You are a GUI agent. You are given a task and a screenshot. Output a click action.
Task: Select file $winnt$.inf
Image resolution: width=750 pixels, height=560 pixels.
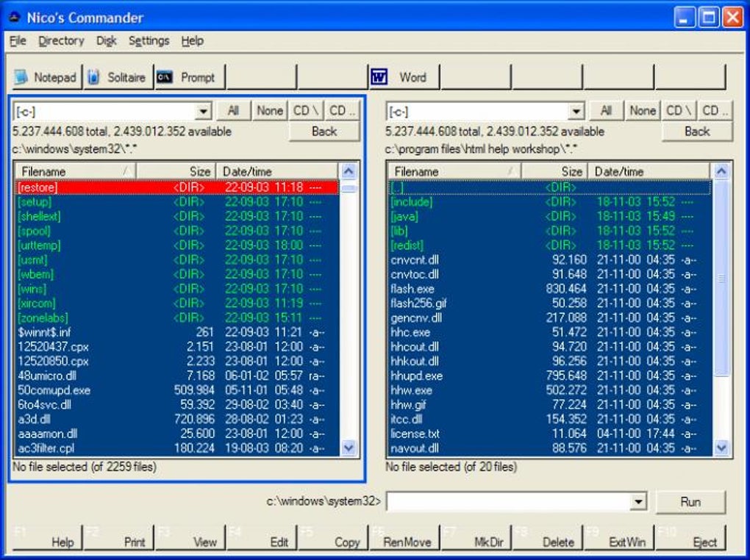tap(177, 332)
